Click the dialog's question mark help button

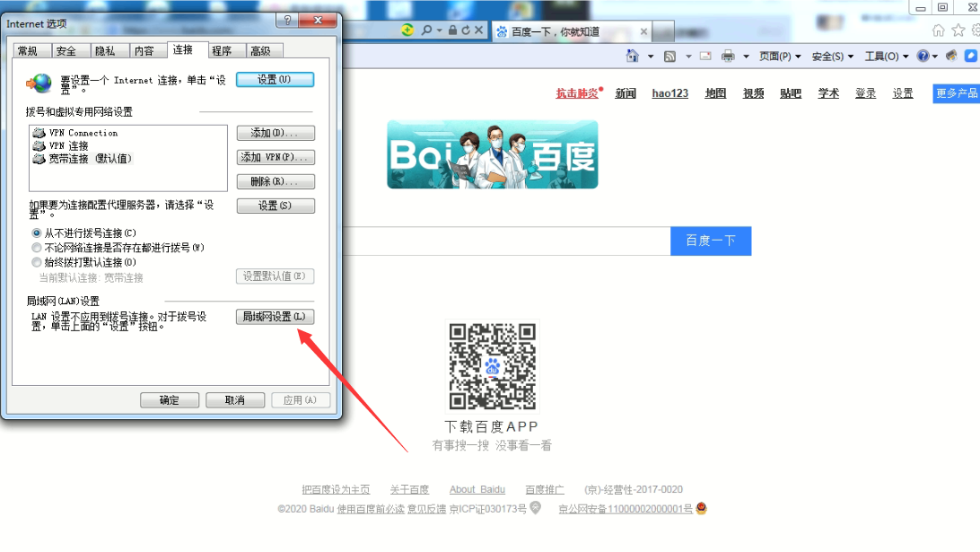[287, 20]
